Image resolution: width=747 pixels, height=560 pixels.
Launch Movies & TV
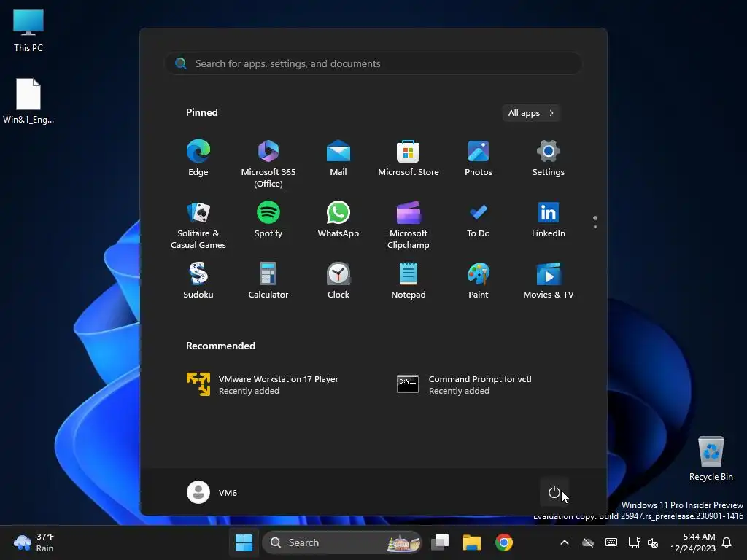pyautogui.click(x=549, y=281)
